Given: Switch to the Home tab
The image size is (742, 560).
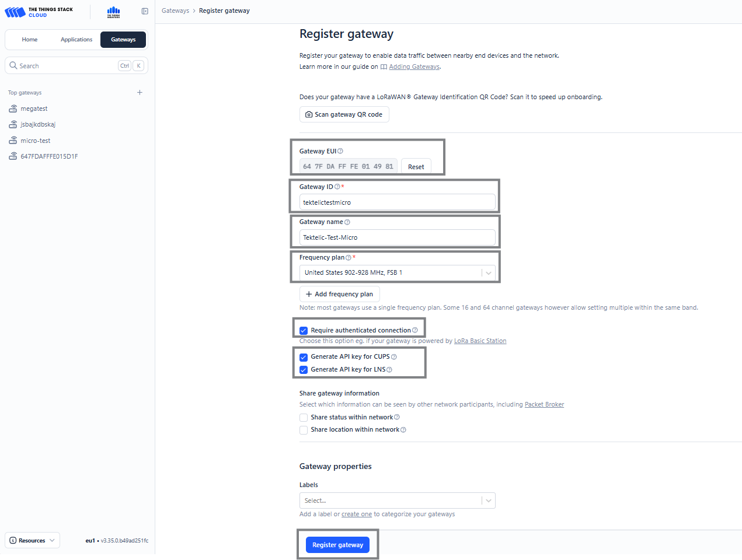Looking at the screenshot, I should pos(29,39).
